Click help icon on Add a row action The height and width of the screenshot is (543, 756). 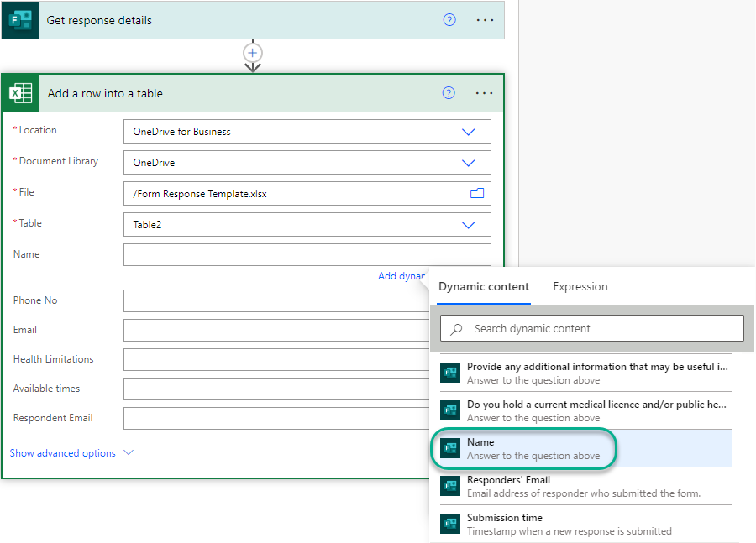click(449, 93)
